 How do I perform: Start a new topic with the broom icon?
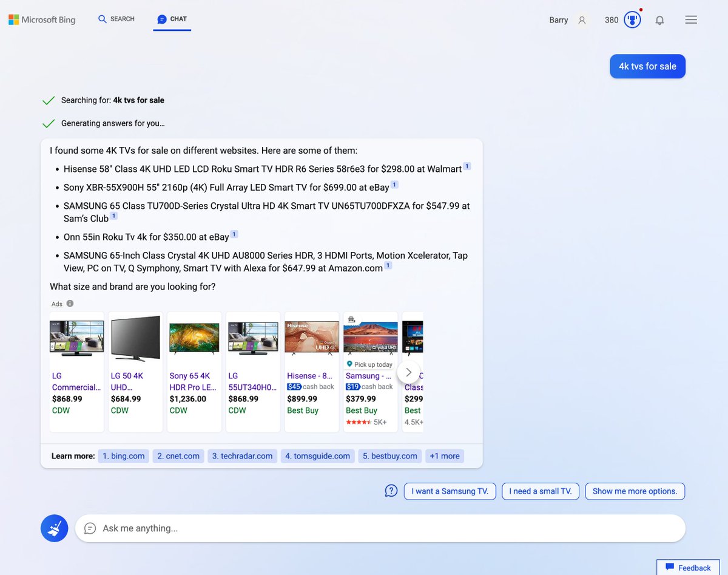tap(54, 528)
